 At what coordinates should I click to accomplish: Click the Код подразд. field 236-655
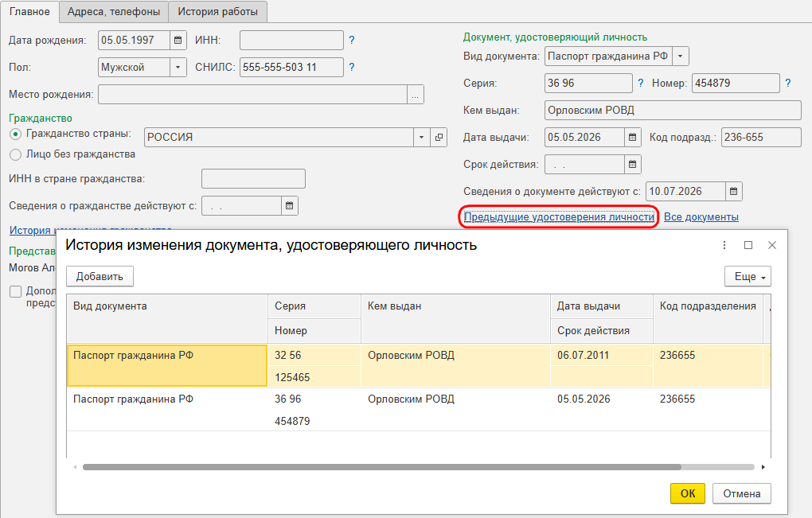[x=761, y=137]
